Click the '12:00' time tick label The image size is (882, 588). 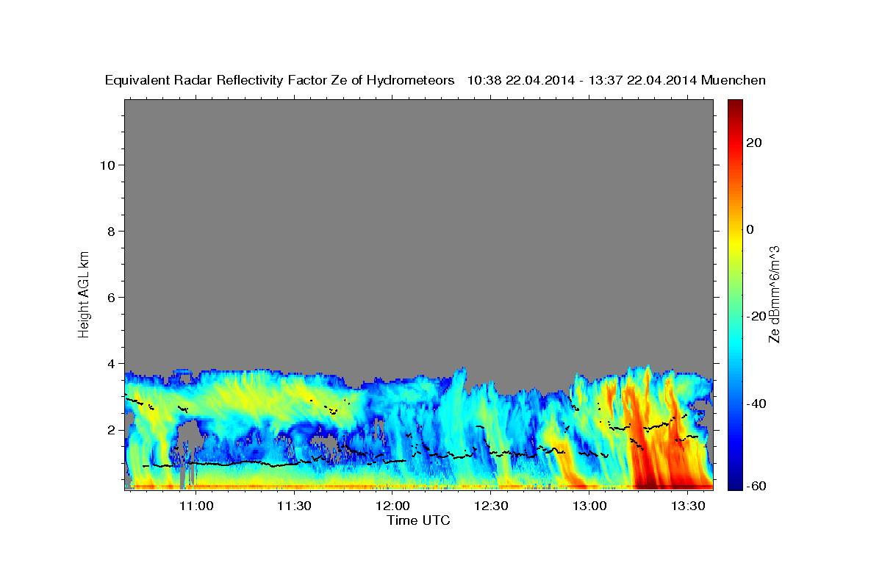tap(393, 506)
